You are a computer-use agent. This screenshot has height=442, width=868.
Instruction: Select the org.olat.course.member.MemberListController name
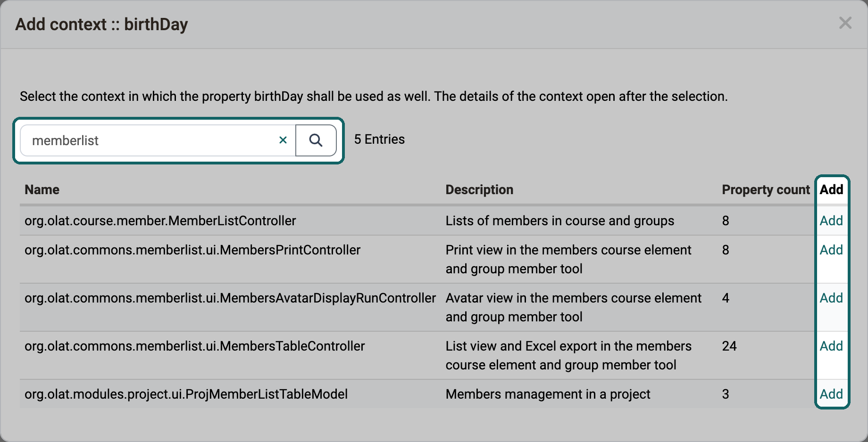[160, 221]
